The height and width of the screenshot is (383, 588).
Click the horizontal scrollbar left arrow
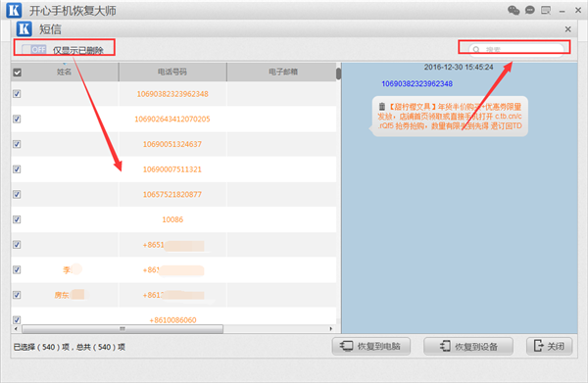(x=16, y=329)
